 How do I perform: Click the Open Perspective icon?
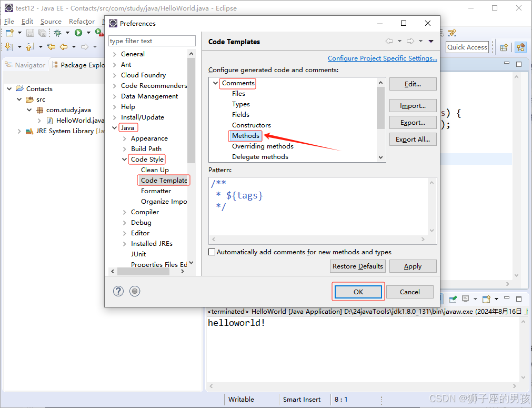pos(504,47)
